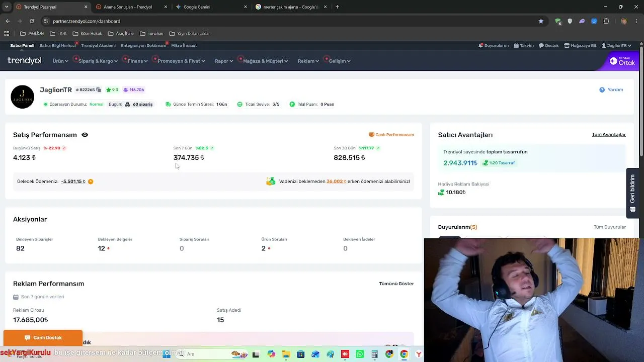Click the follower count 116.706 badge
Screen dimensions: 644x362
pos(134,90)
